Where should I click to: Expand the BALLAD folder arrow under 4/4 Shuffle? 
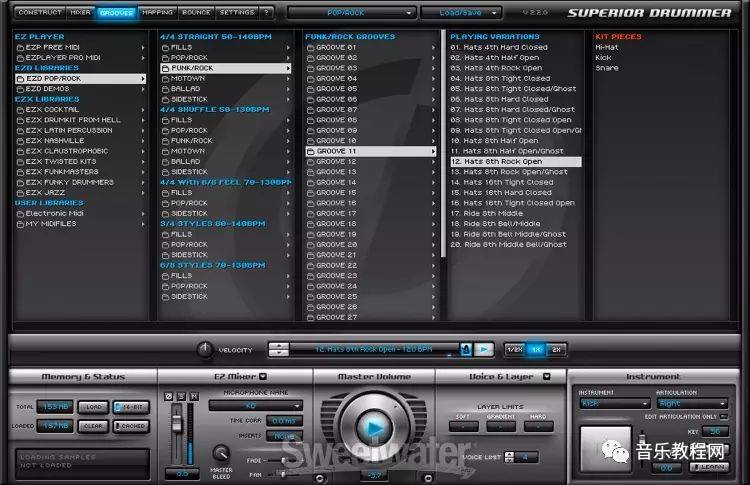[x=288, y=162]
